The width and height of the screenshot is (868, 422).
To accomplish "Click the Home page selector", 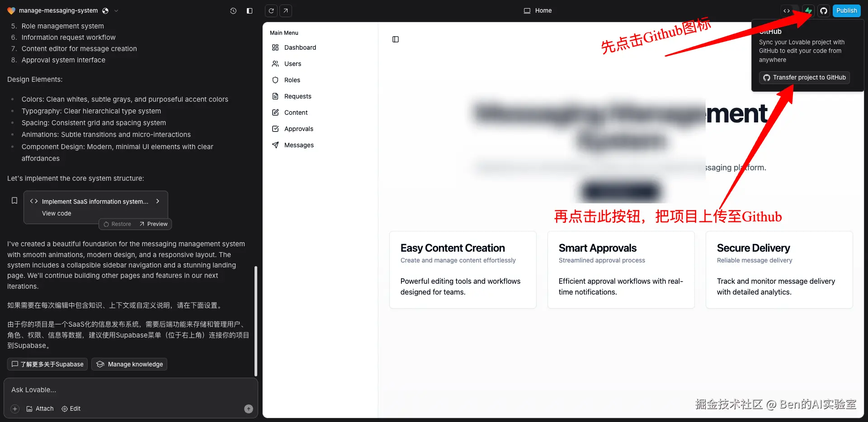I will (x=538, y=10).
